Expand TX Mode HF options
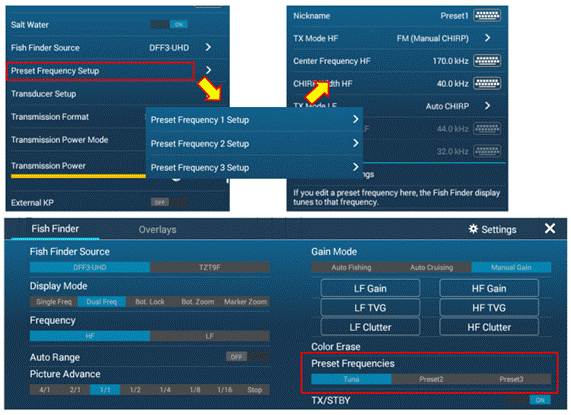The width and height of the screenshot is (571, 415). point(488,38)
